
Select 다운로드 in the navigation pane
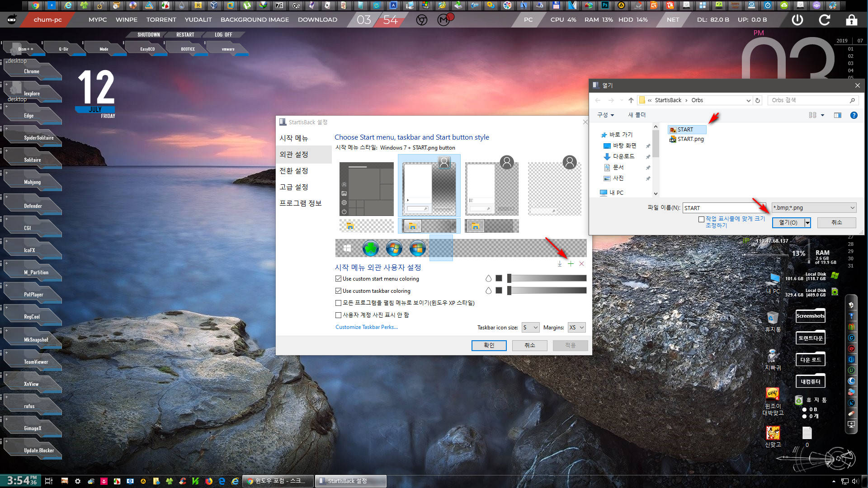(623, 156)
